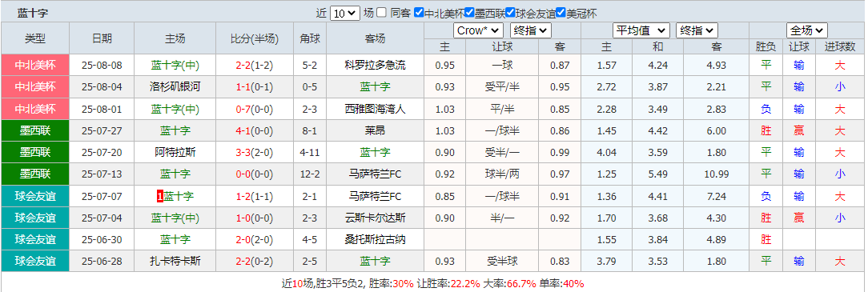Click the 球会友谊 type cell for 25-06-30
Image resolution: width=868 pixels, height=292 pixels.
pos(35,239)
